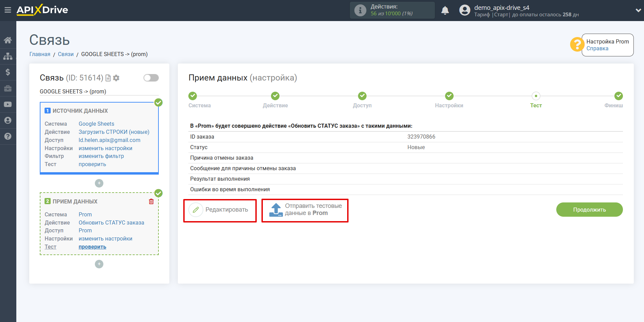Click demo_apix-drive_s4 username
This screenshot has width=644, height=322.
[502, 7]
